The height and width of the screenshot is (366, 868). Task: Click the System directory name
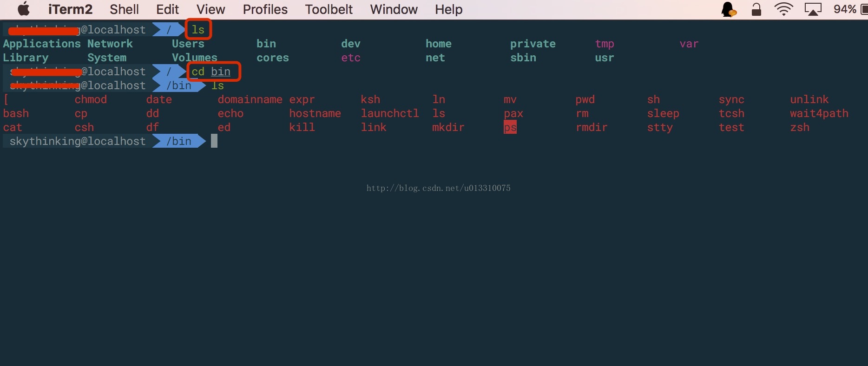(x=107, y=58)
